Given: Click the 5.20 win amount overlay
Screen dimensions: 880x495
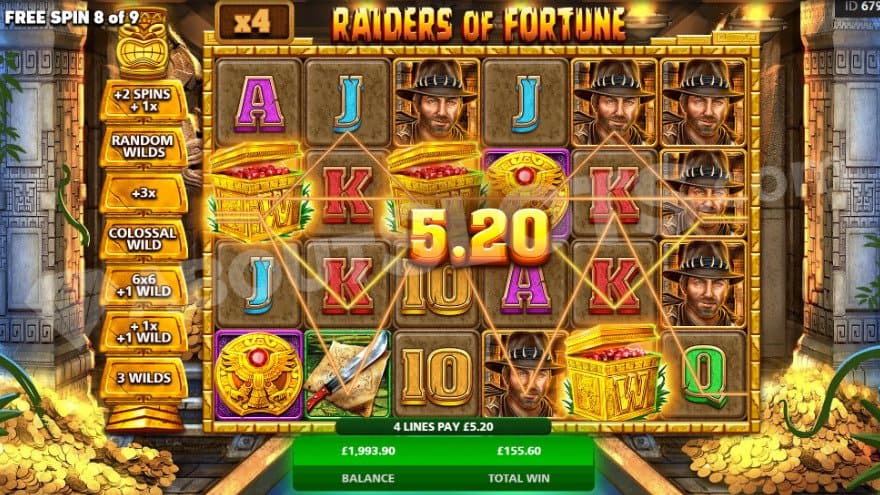Looking at the screenshot, I should (x=480, y=236).
